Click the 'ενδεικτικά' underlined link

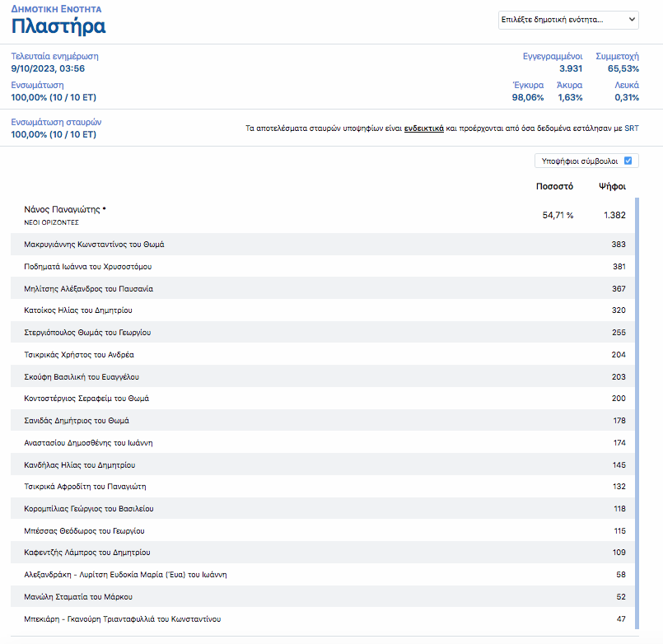(x=423, y=128)
